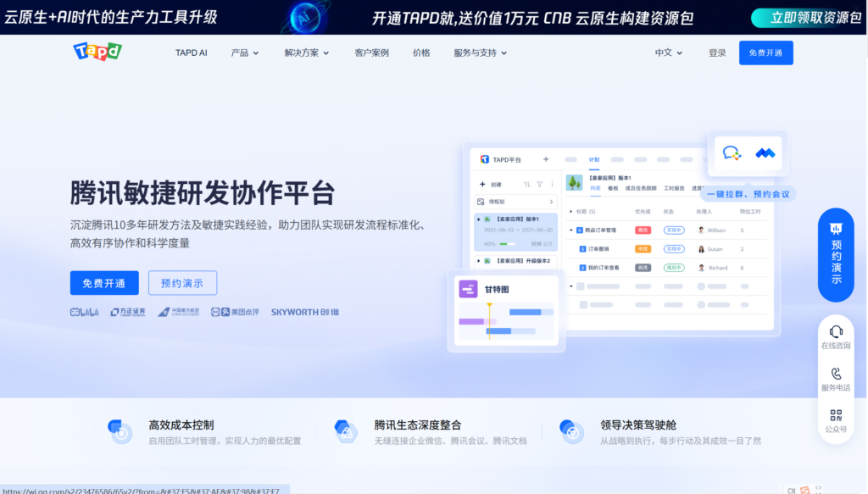This screenshot has height=494, width=868.
Task: Open the 预约演示 floating side panel
Action: point(836,255)
